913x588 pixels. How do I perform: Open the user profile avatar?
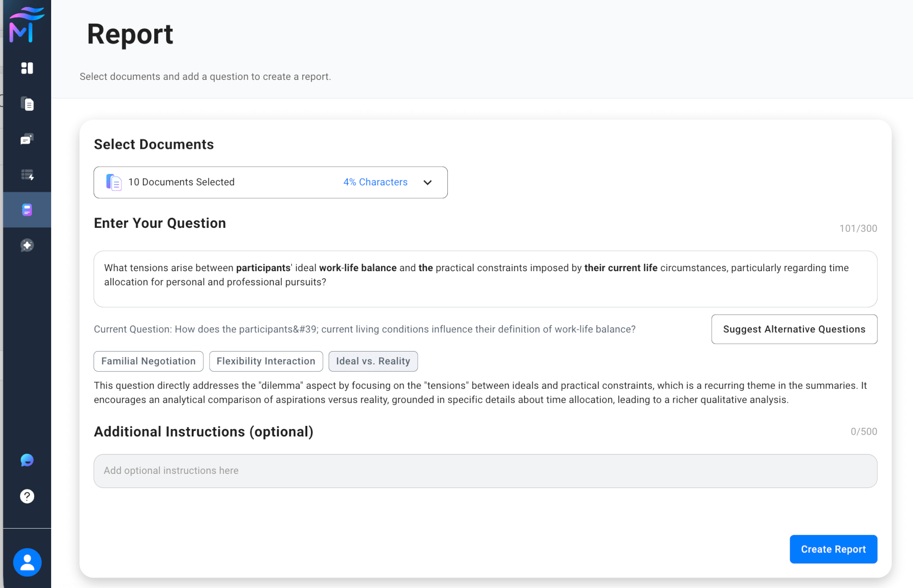point(27,562)
